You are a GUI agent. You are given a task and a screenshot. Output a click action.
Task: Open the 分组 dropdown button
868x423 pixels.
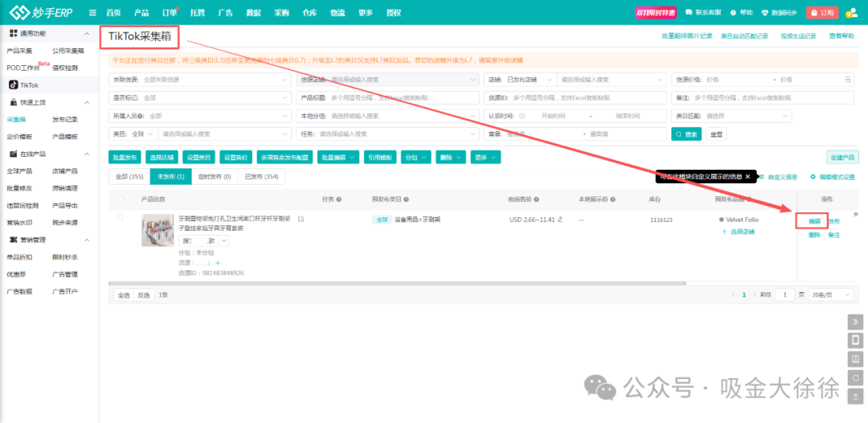click(416, 158)
